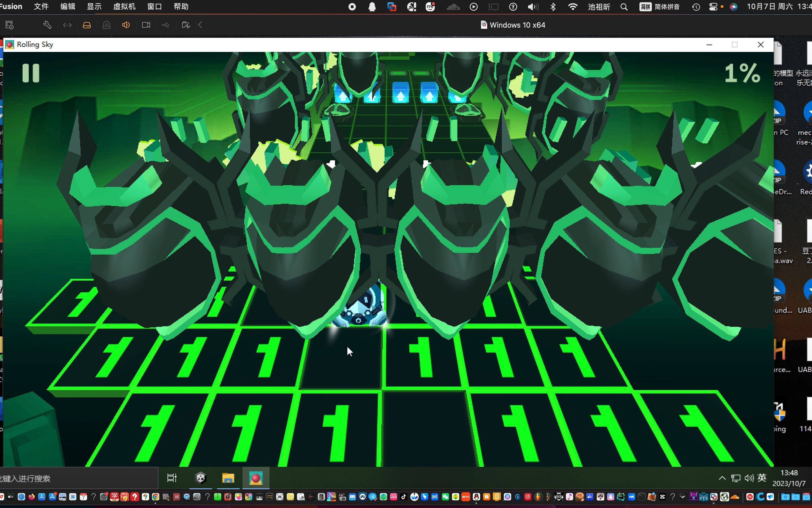Click the Cloudflare cloud menu bar icon
812x508 pixels.
453,7
